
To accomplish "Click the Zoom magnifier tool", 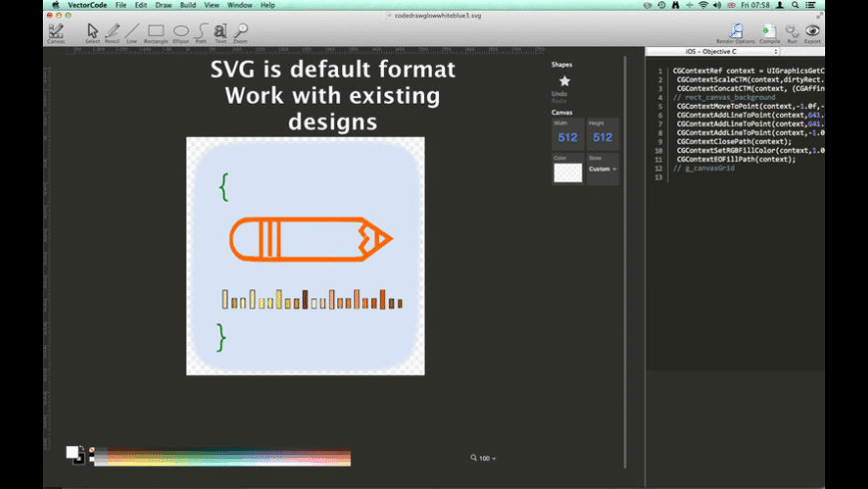I will 240,33.
